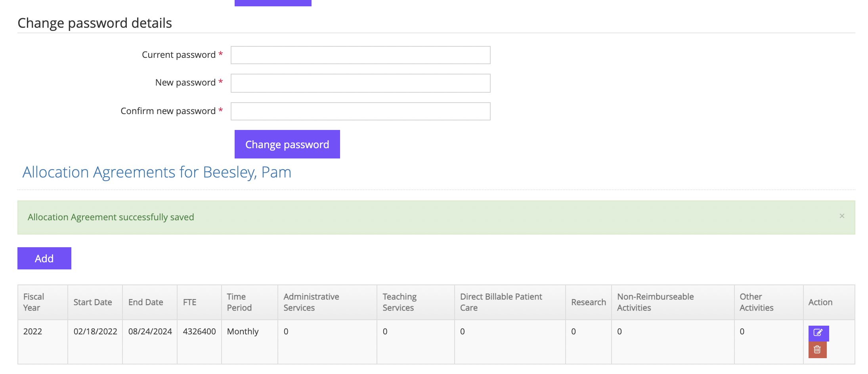Click the Non-Reimburseable Activities header
This screenshot has height=374, width=868.
[673, 302]
